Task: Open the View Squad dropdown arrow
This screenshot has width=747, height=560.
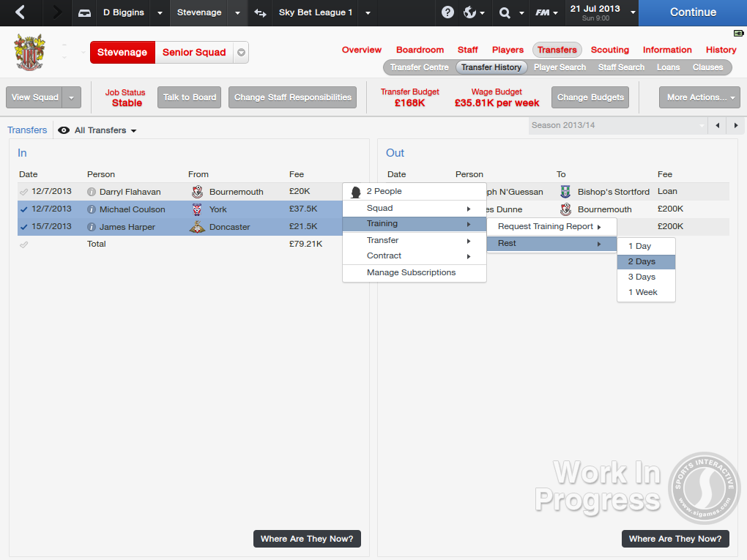Action: click(x=72, y=97)
